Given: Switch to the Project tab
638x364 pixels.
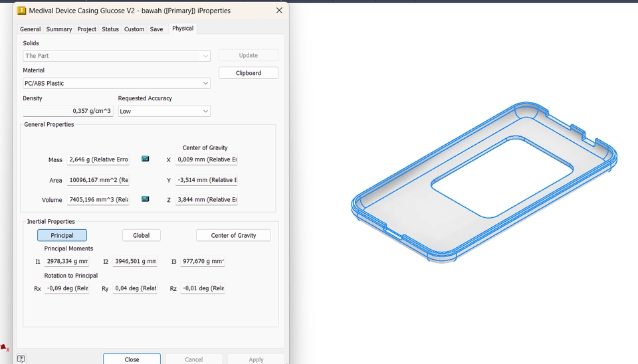Looking at the screenshot, I should pos(86,29).
